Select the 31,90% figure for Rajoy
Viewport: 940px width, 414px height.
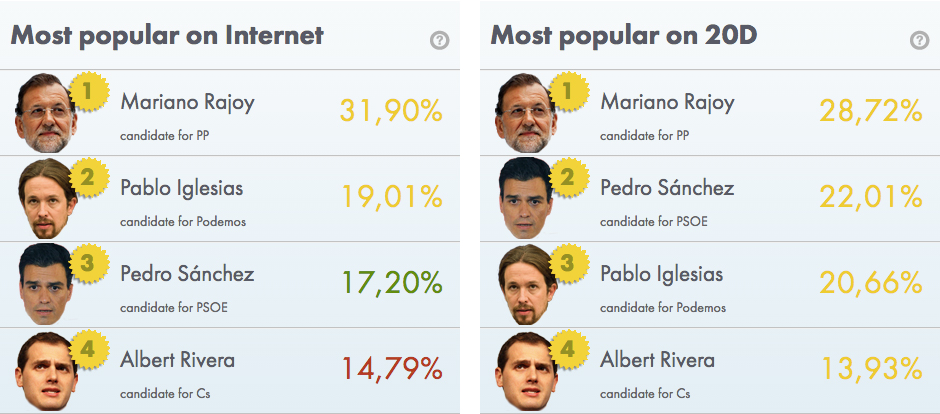click(391, 111)
